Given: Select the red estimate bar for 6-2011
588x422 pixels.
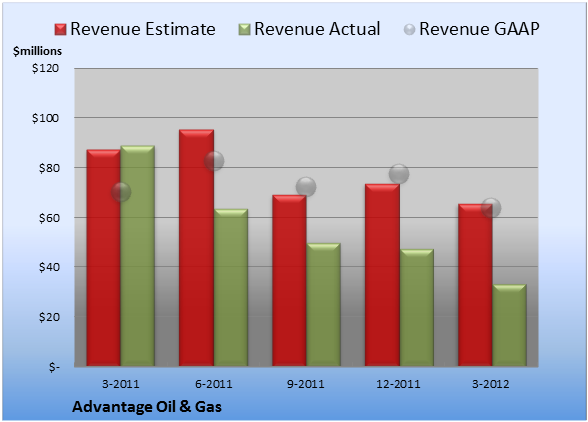Looking at the screenshot, I should tap(196, 248).
